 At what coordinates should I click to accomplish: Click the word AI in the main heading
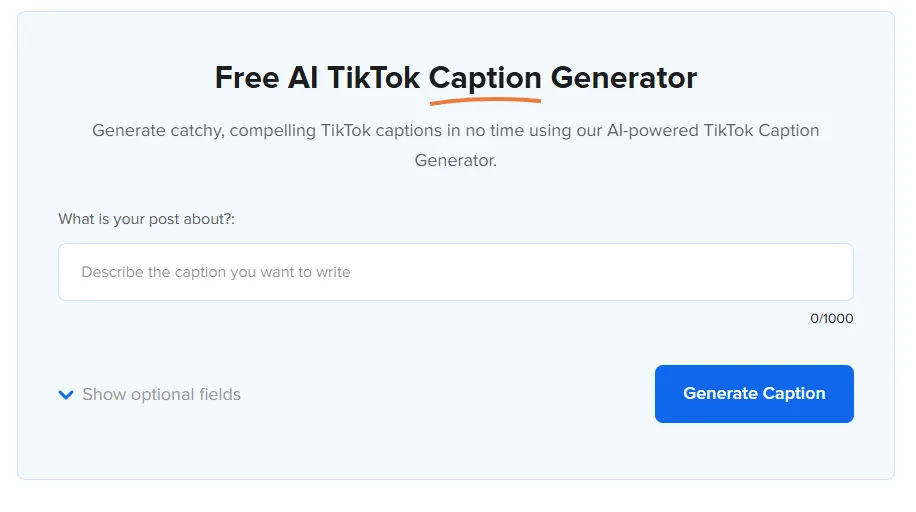[303, 78]
